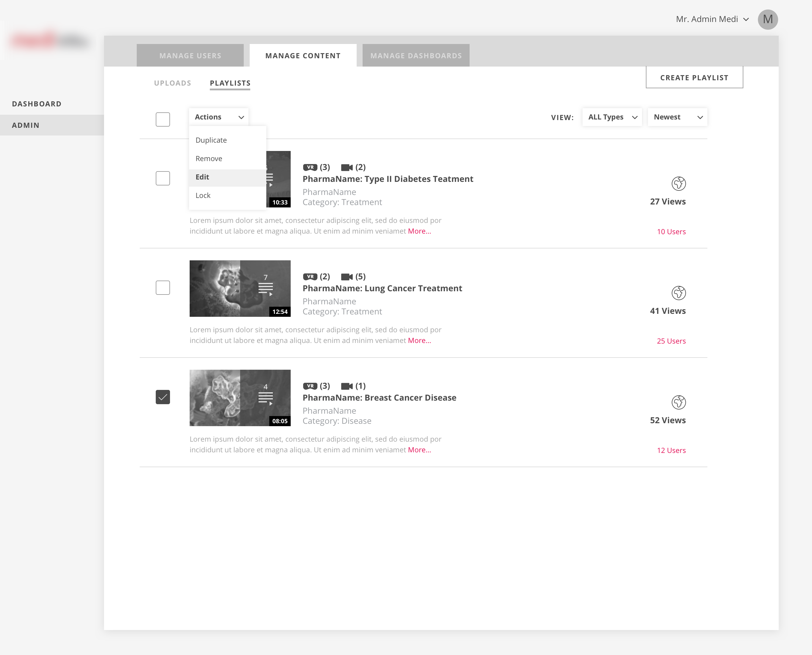Viewport: 812px width, 655px height.
Task: Click playlist queue icon on Breast Cancer thumbnail
Action: [266, 399]
